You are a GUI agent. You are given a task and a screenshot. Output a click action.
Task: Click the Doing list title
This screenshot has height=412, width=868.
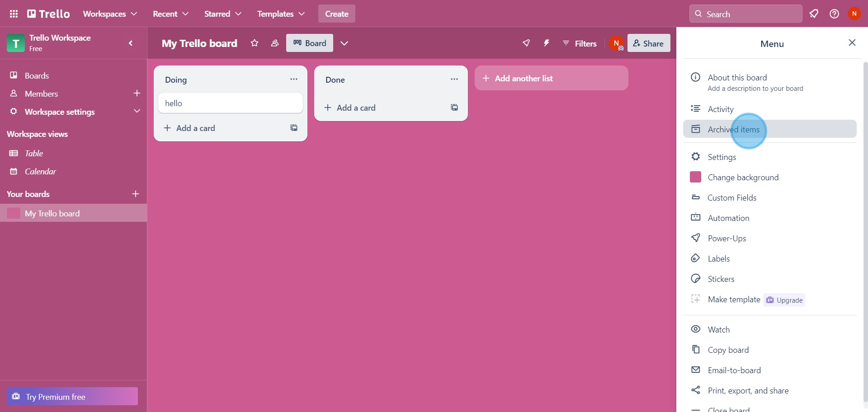[x=176, y=80]
